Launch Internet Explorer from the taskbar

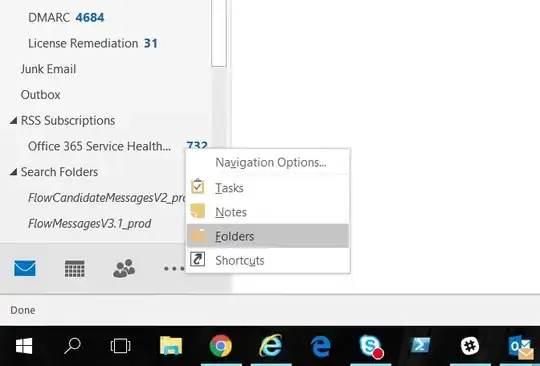click(x=270, y=345)
